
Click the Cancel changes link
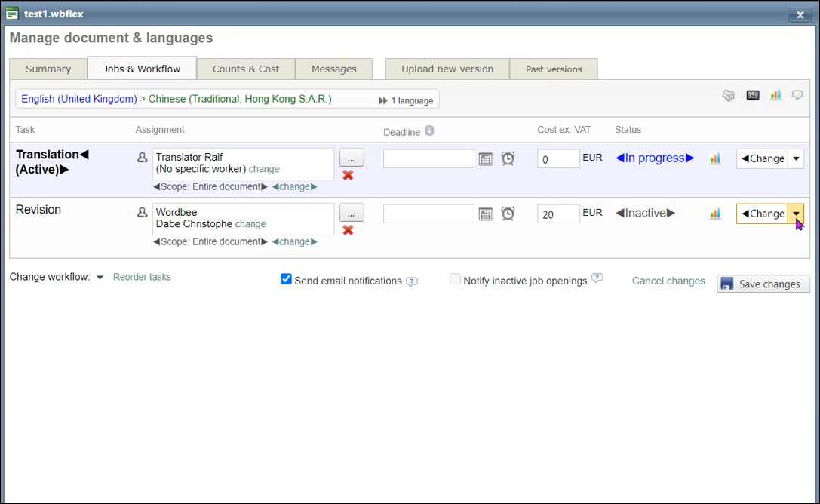[668, 281]
